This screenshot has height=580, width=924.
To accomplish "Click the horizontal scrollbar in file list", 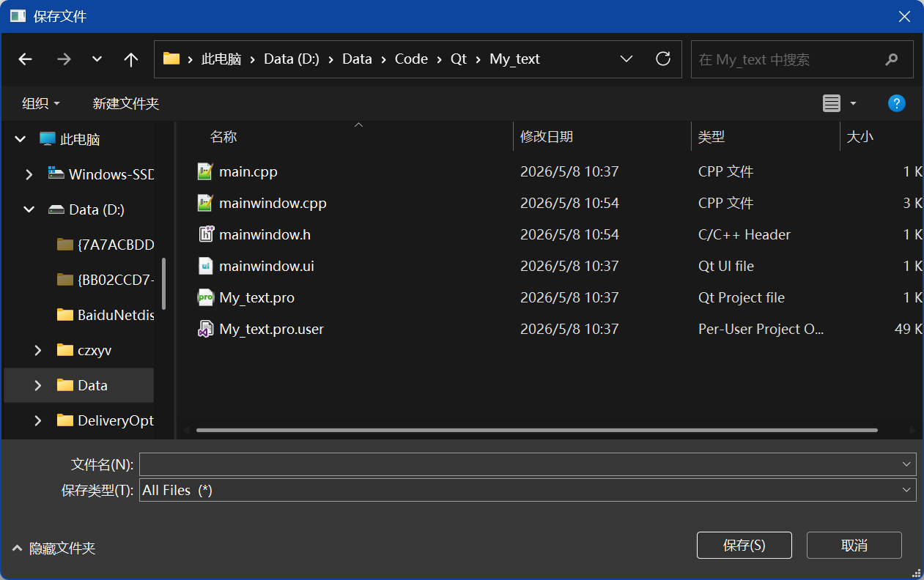I will pyautogui.click(x=536, y=431).
